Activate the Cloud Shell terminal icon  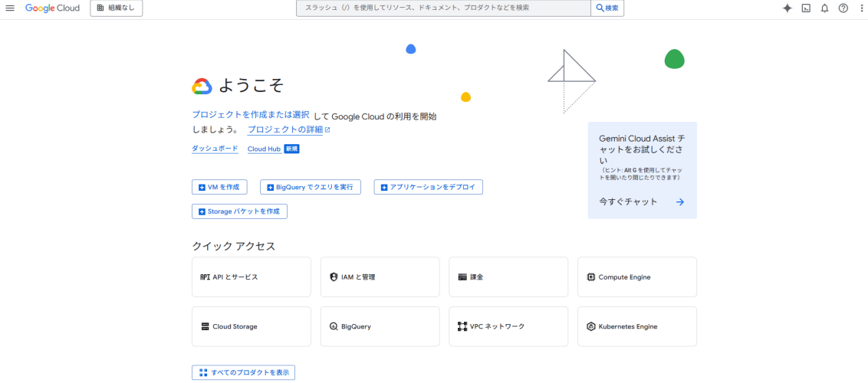806,8
